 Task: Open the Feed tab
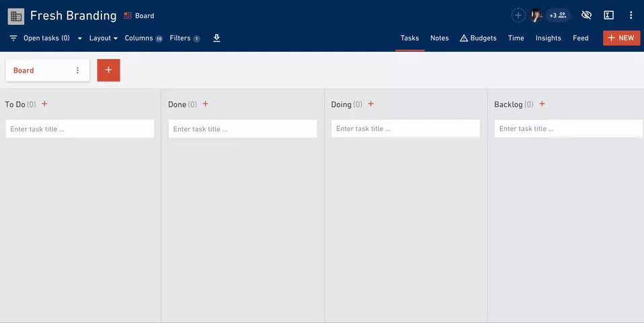tap(581, 38)
